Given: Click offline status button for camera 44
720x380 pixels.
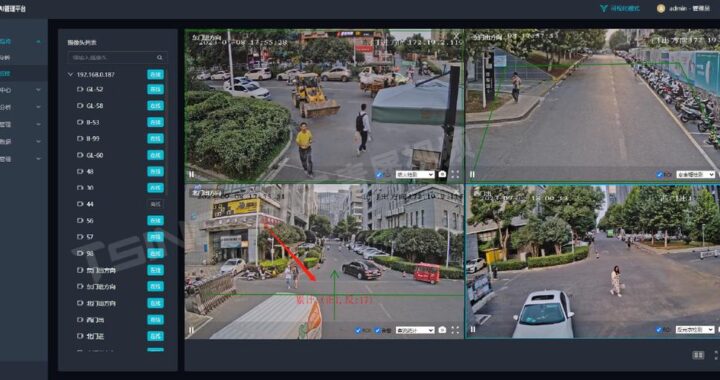Looking at the screenshot, I should tap(156, 204).
